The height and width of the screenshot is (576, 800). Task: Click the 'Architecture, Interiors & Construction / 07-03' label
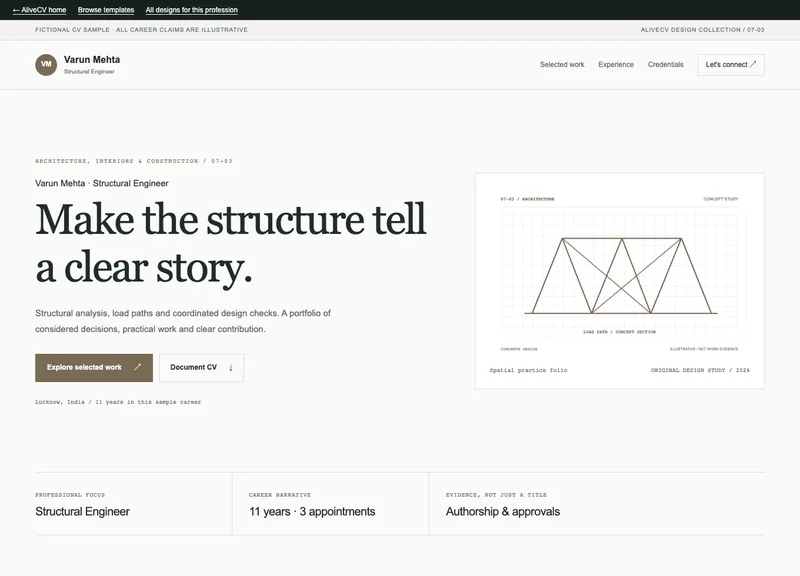pyautogui.click(x=134, y=161)
